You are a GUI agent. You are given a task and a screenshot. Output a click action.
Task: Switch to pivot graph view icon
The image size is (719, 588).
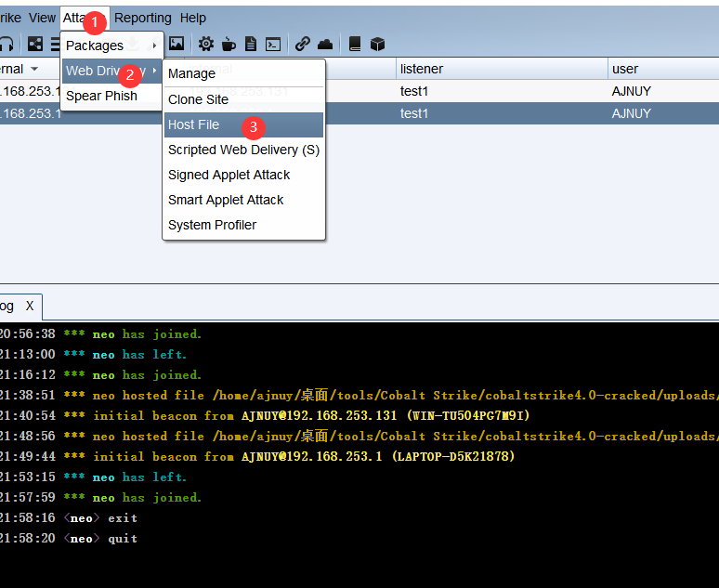point(35,44)
